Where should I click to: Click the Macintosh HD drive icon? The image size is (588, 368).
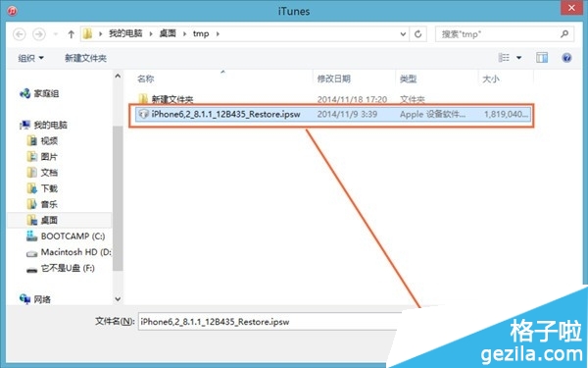32,253
